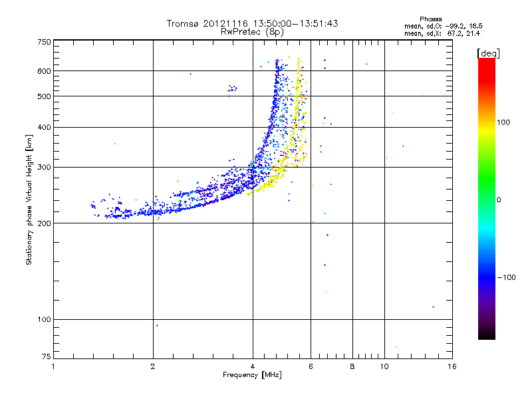Click the '400' tick label on the height axis

[44, 127]
